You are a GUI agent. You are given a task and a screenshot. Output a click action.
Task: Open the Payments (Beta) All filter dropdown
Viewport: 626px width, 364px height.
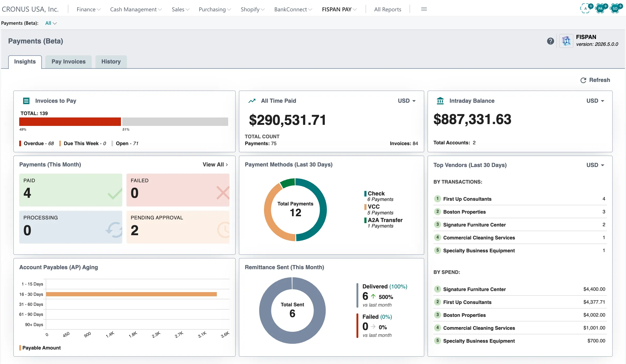tap(51, 23)
